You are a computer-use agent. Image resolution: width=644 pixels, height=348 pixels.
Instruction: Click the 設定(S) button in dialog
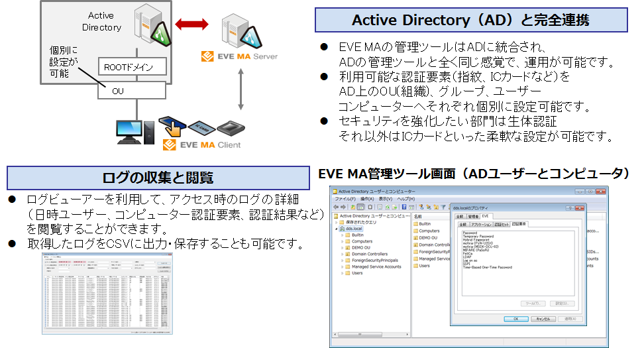tap(562, 304)
